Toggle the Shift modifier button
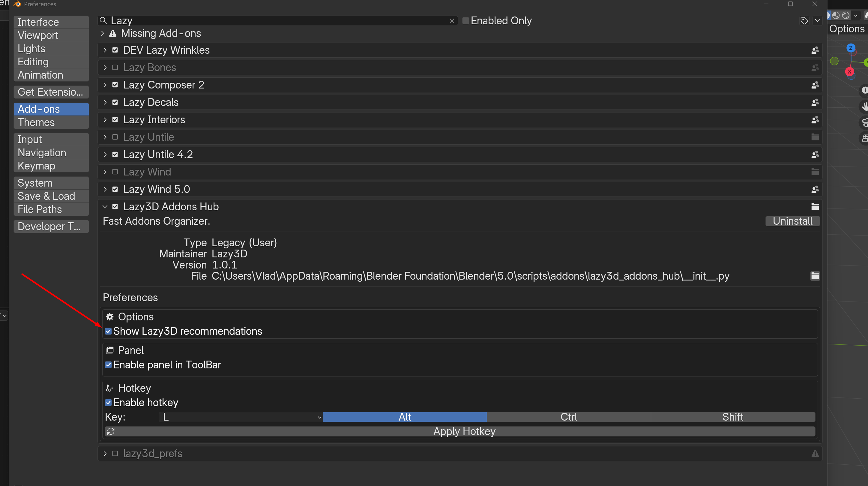 click(x=733, y=417)
